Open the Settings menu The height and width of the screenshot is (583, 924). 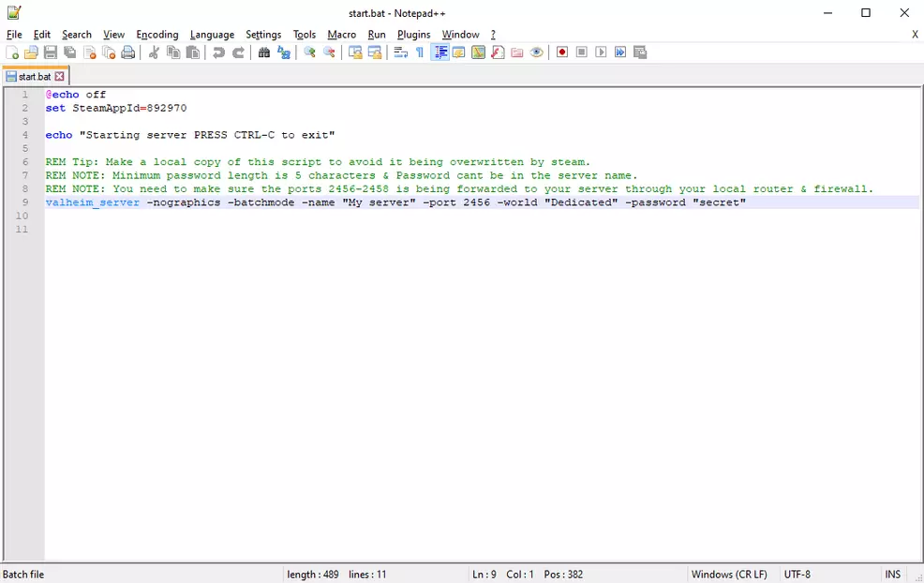[x=263, y=34]
